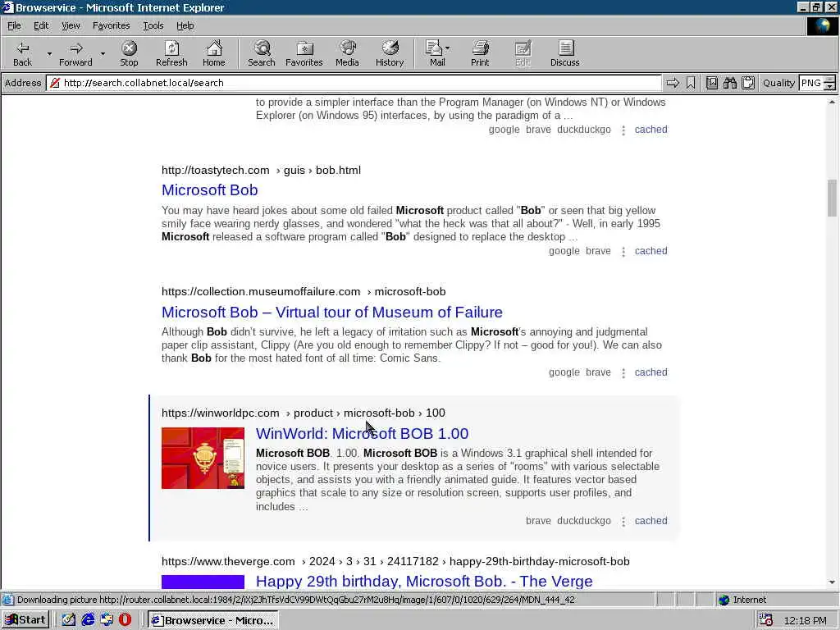Click the address bar URL field

354,83
